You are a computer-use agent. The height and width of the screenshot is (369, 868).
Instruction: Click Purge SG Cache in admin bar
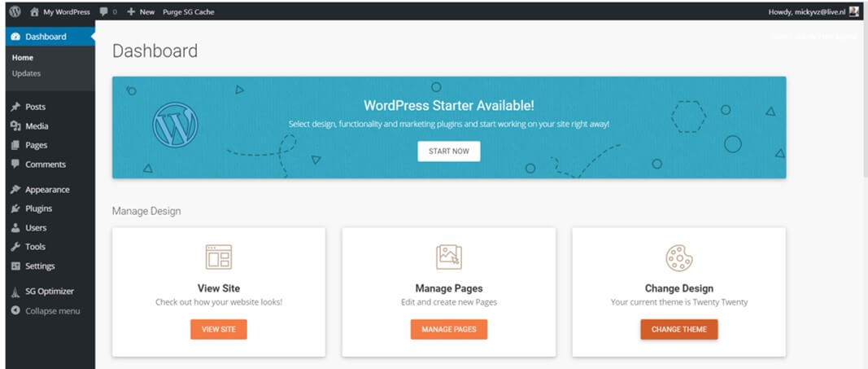pos(189,12)
